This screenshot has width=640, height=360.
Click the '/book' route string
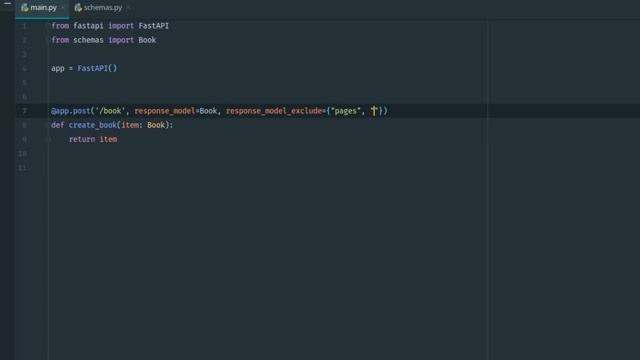(x=110, y=111)
